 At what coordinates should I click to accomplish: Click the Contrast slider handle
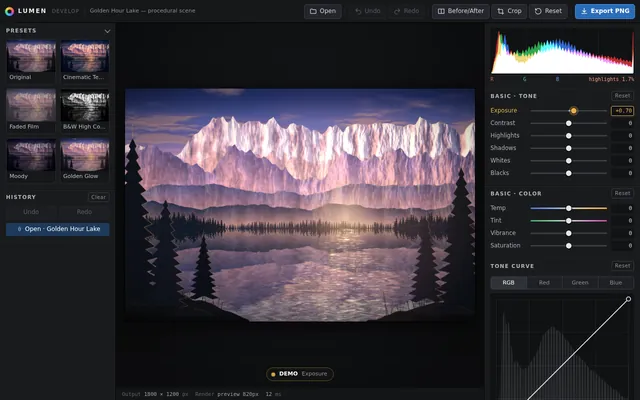coord(569,123)
